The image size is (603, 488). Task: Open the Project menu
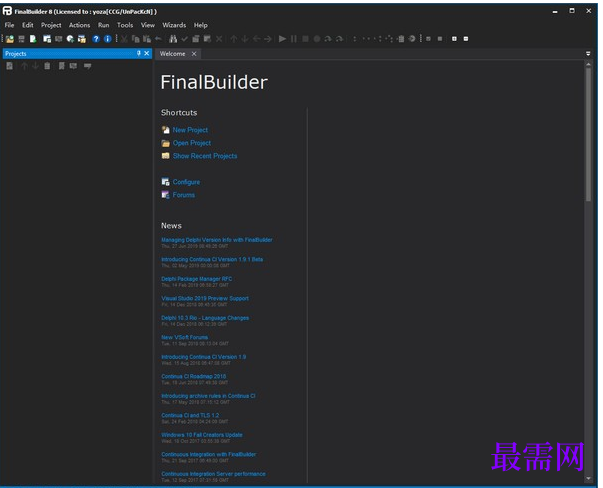51,25
